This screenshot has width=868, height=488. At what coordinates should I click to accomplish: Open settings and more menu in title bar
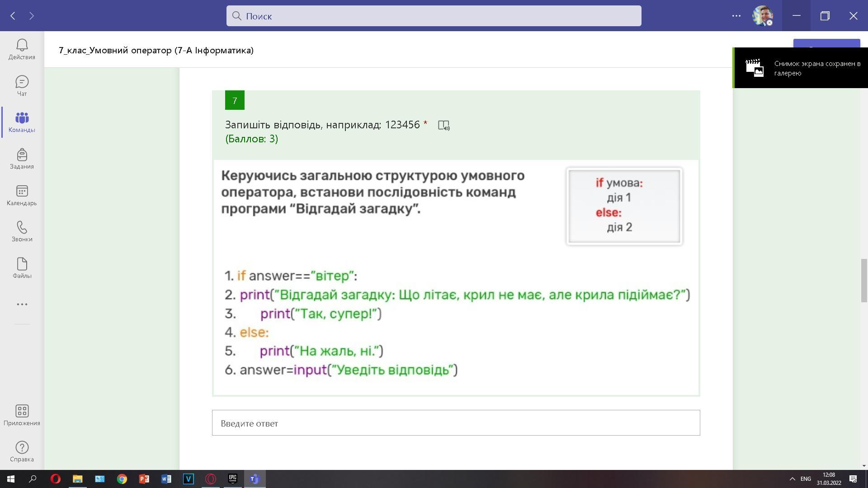click(736, 16)
